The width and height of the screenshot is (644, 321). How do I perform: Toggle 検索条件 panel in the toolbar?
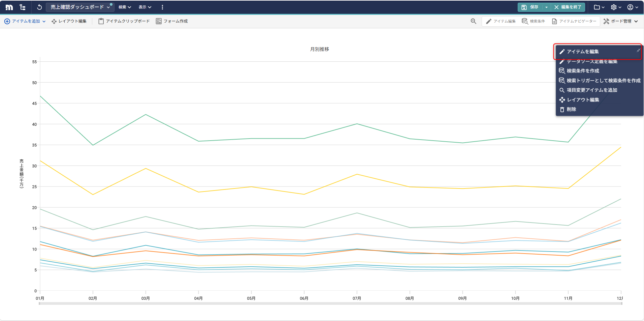tap(533, 21)
